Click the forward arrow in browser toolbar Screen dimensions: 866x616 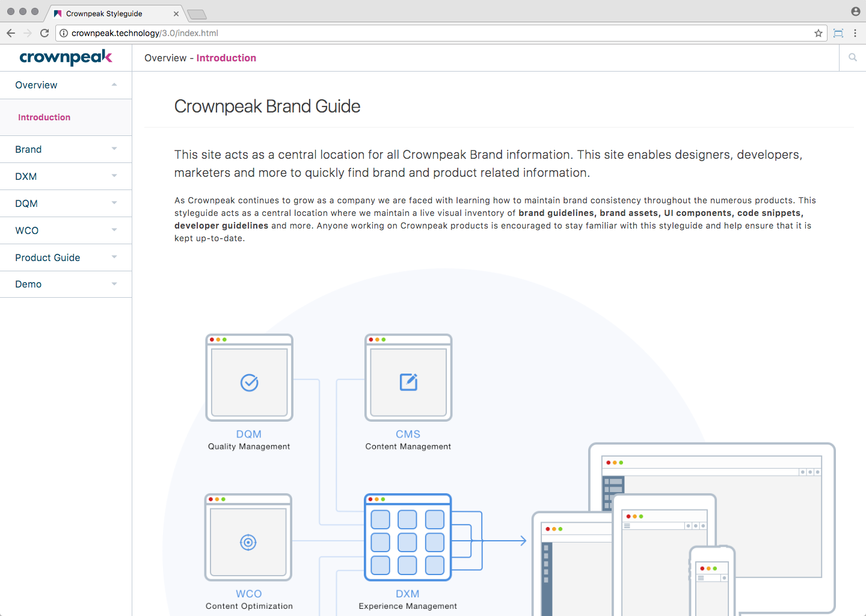pos(27,33)
